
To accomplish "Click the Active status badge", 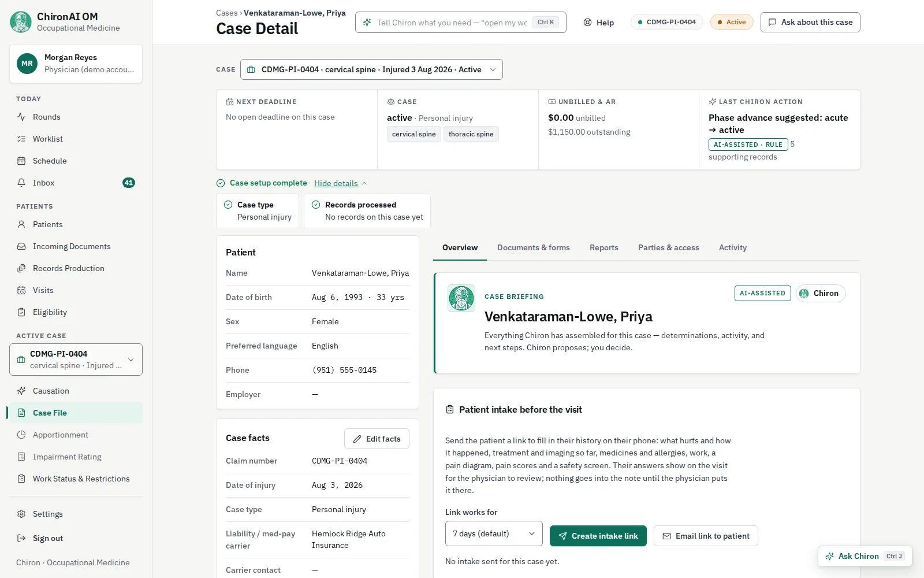I will [x=732, y=22].
